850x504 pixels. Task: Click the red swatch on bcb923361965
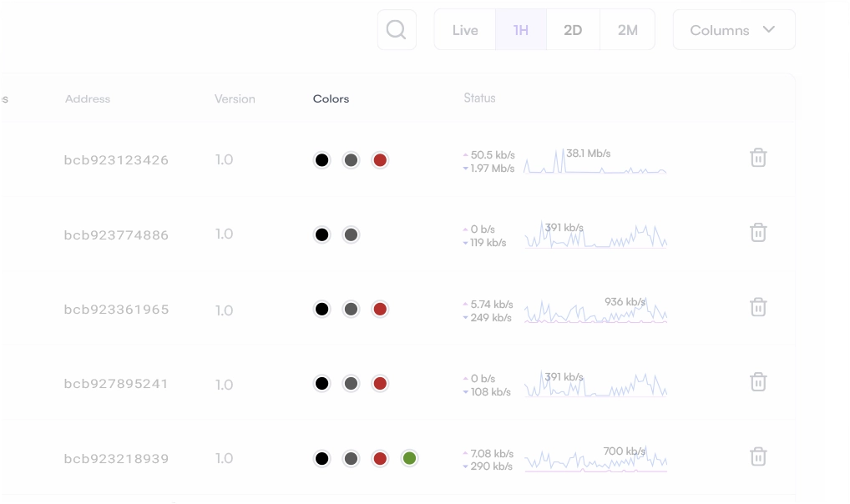380,309
